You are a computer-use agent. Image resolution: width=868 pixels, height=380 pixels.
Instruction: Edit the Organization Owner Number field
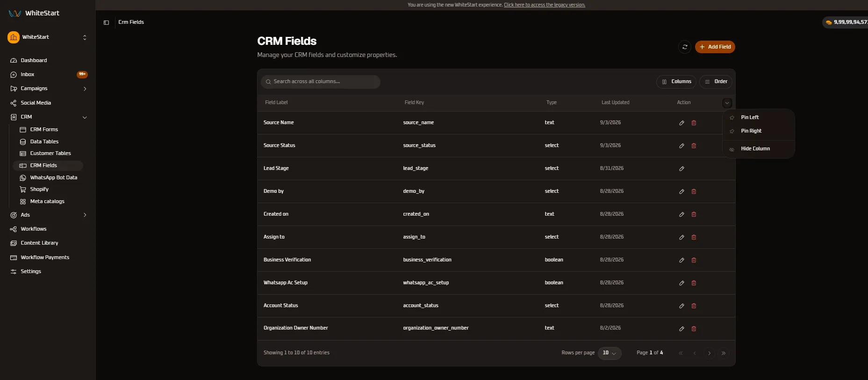[x=681, y=329]
